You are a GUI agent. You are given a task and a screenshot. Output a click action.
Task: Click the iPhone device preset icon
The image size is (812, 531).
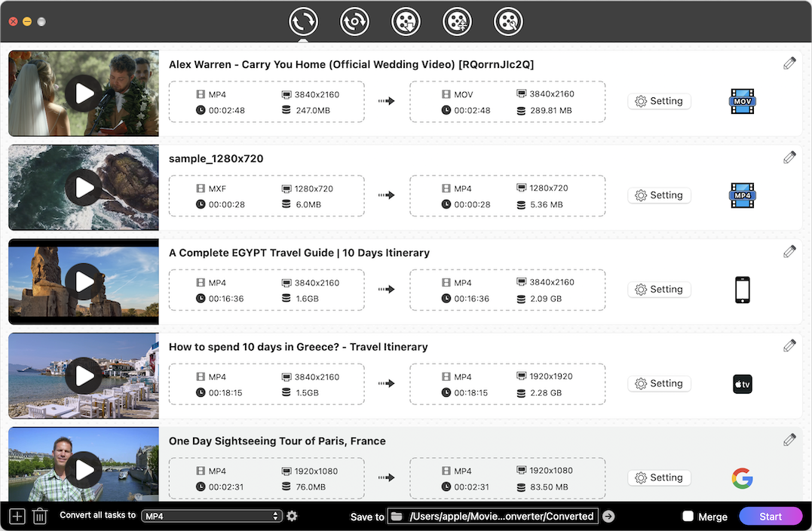point(742,290)
